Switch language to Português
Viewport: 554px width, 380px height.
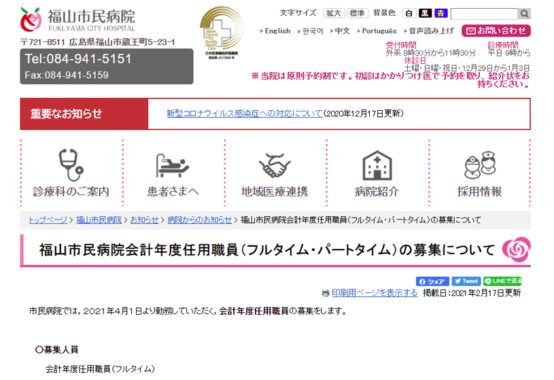377,31
